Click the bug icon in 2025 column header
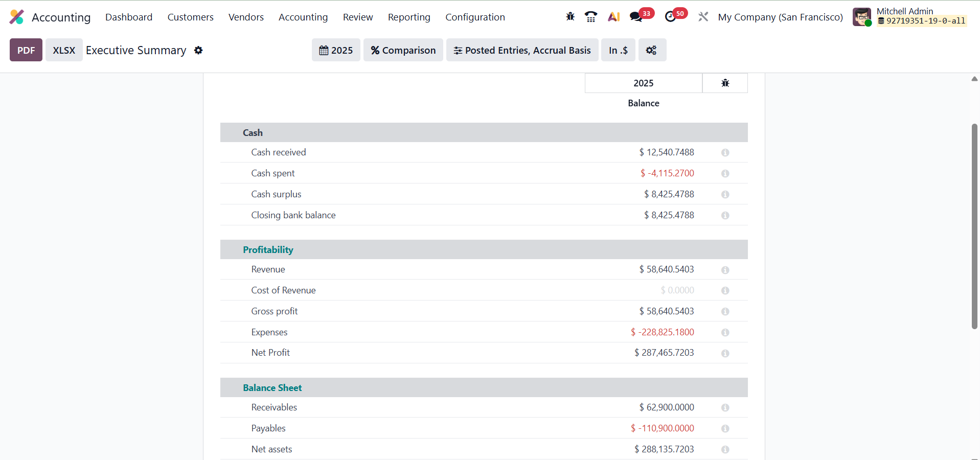 pos(725,83)
